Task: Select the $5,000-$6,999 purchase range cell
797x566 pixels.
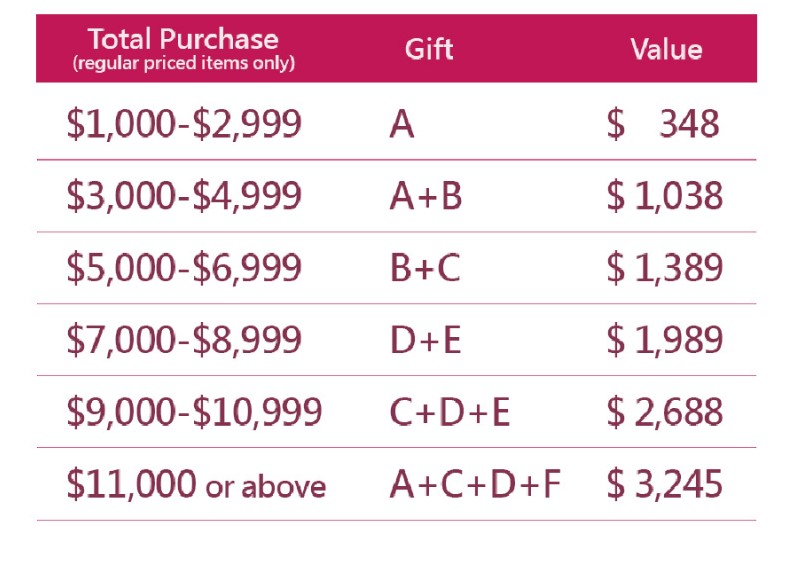Action: click(184, 268)
